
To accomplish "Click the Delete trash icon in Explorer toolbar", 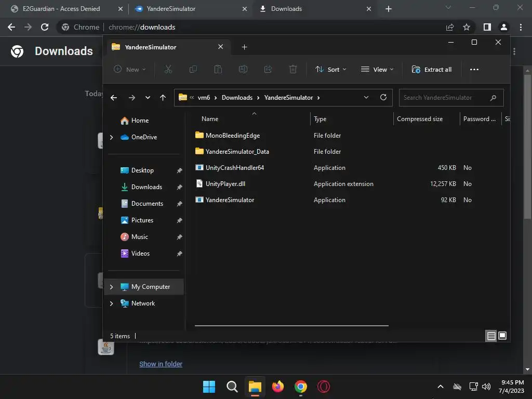I will tap(293, 69).
